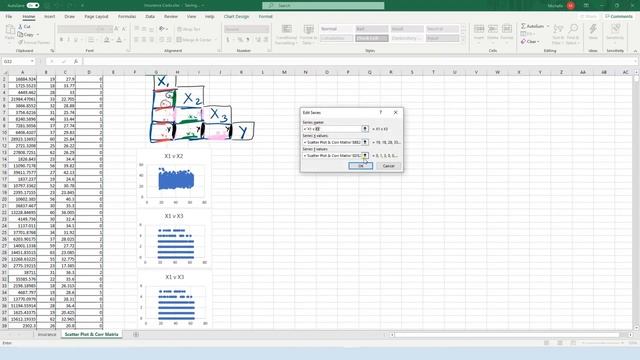Click the Series Y values range selector icon

(x=365, y=156)
